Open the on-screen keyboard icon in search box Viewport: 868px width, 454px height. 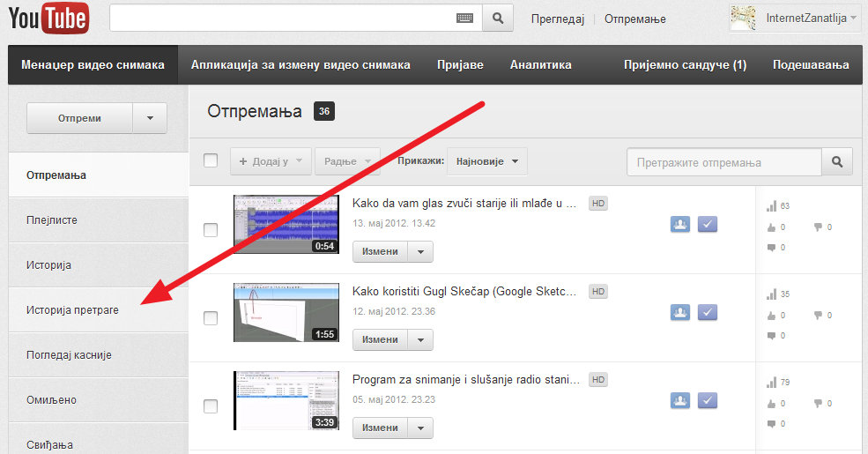click(x=466, y=18)
